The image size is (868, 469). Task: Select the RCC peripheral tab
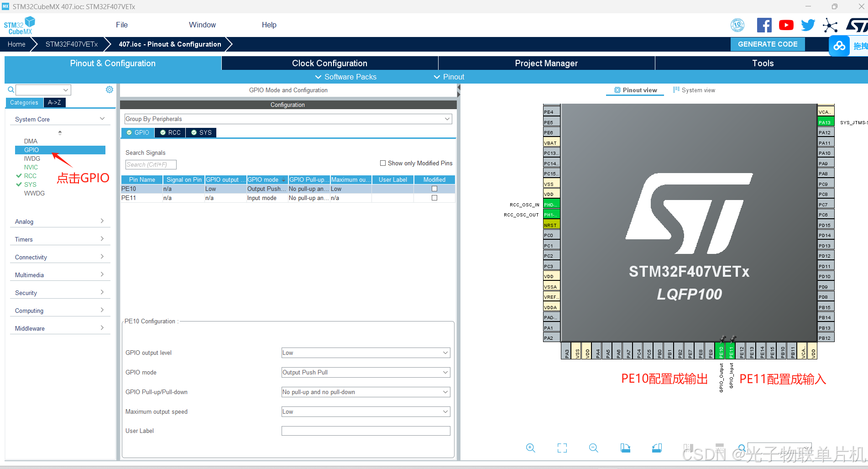170,132
